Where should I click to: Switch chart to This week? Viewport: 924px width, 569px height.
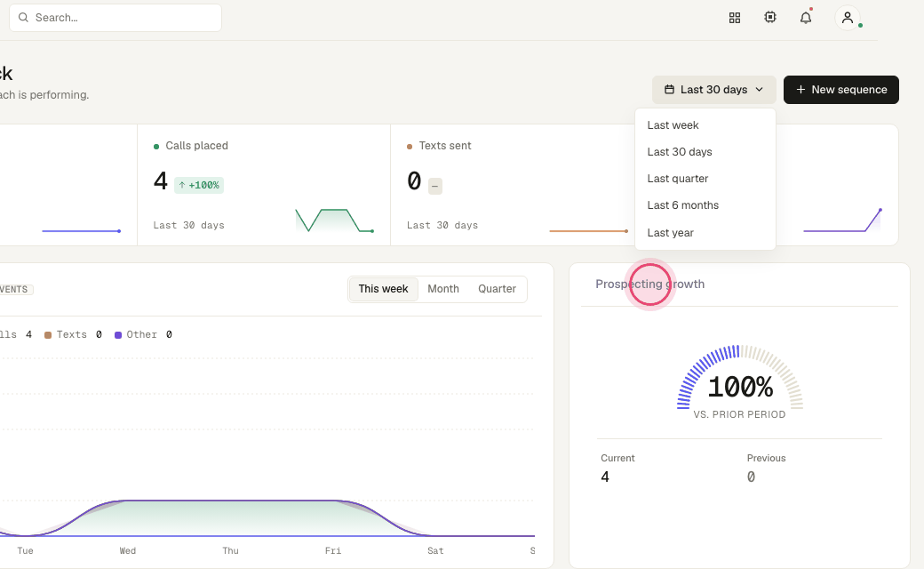coord(383,289)
